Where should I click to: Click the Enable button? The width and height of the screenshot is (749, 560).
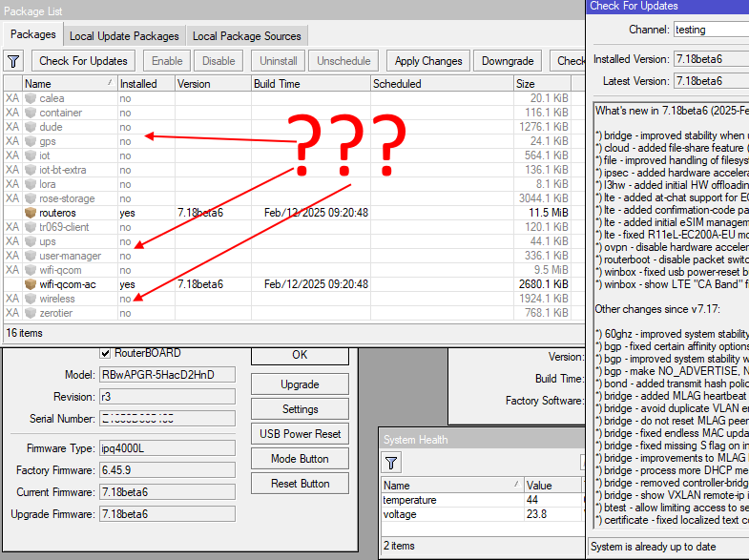point(167,61)
